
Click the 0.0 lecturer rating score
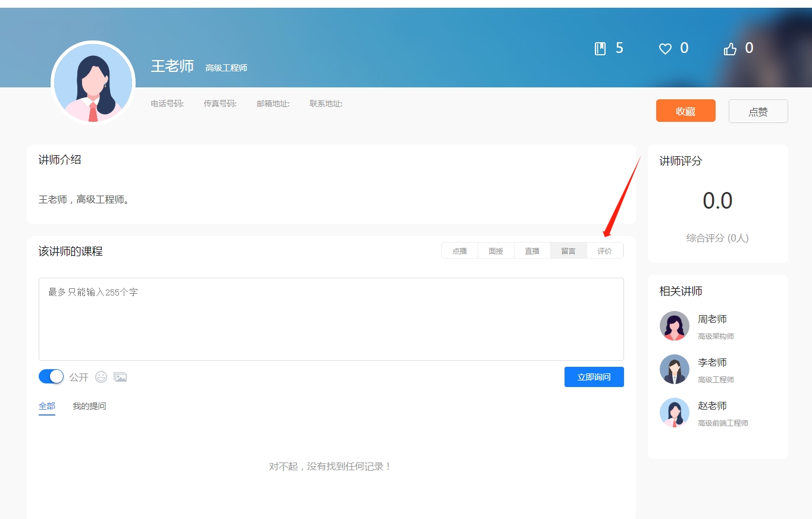(718, 201)
